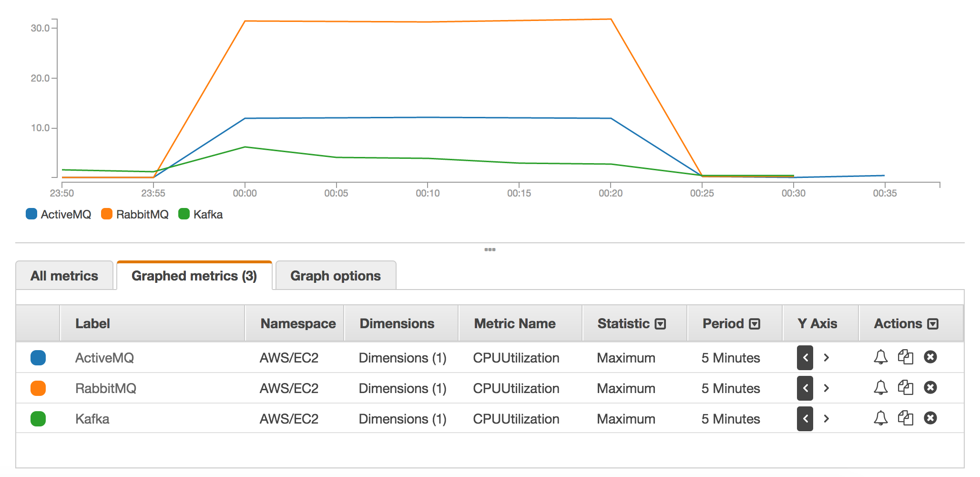The height and width of the screenshot is (477, 980).
Task: Switch Kafka to right Y axis
Action: pos(827,419)
